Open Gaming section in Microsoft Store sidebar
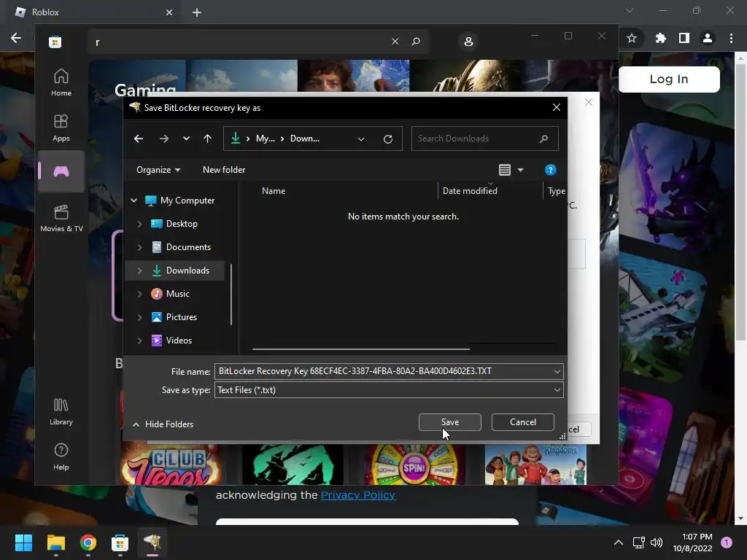747x560 pixels. (x=61, y=171)
